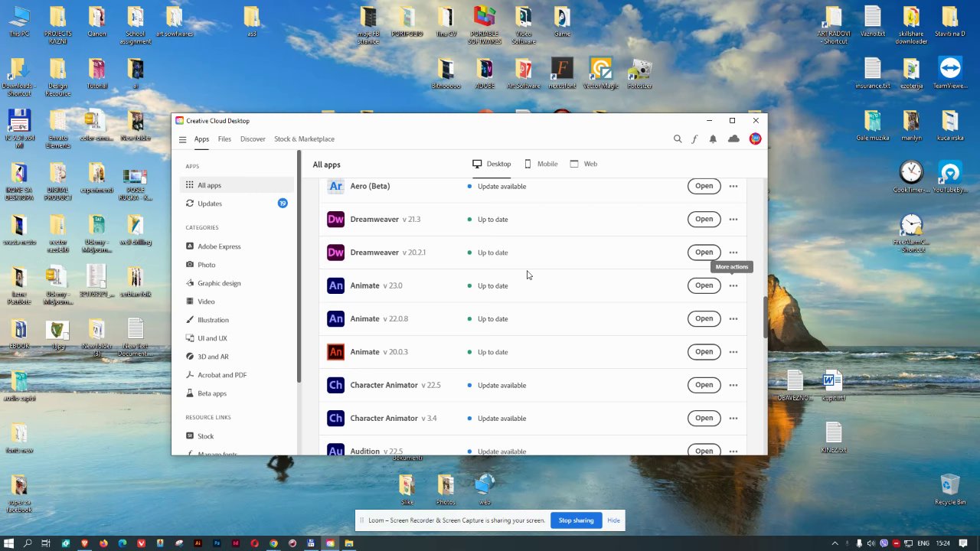
Task: Click the Character Animator v 22.5 icon
Action: (335, 385)
